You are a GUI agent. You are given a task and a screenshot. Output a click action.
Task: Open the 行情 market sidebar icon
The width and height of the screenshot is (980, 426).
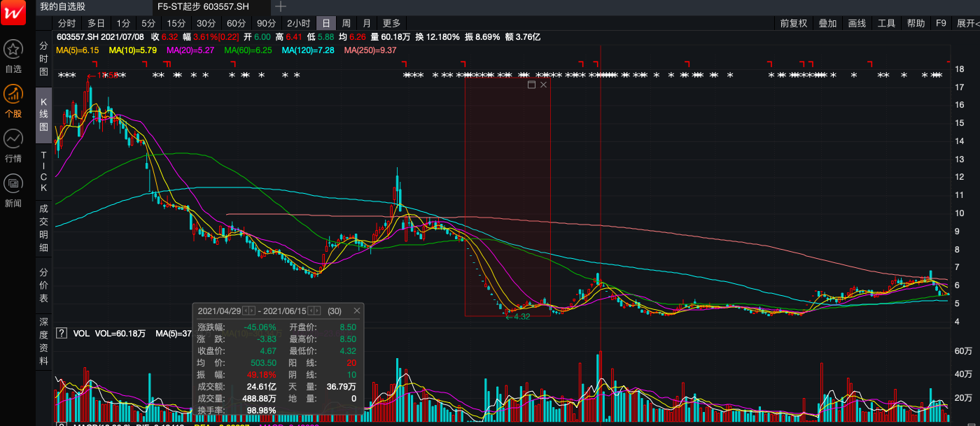pyautogui.click(x=13, y=139)
